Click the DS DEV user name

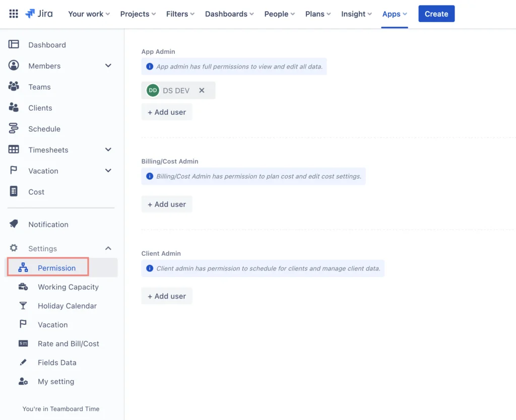click(x=176, y=91)
